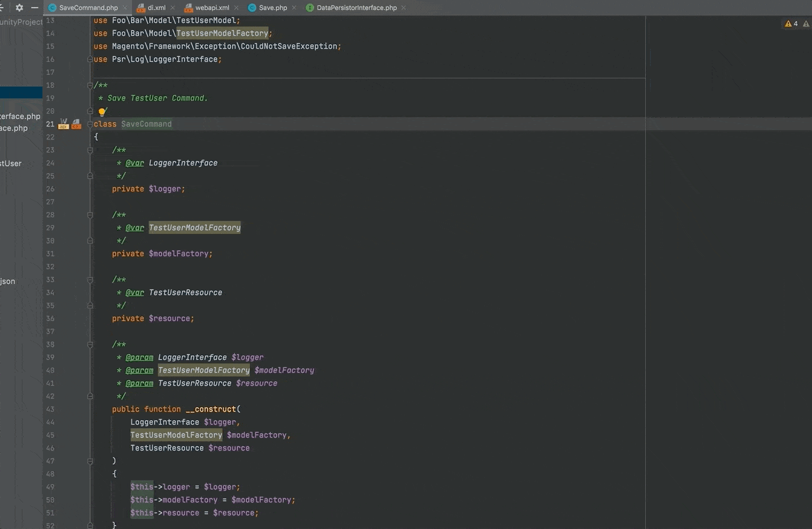Click TestUserModelFactory in the use statement
The image size is (812, 529).
coord(222,34)
